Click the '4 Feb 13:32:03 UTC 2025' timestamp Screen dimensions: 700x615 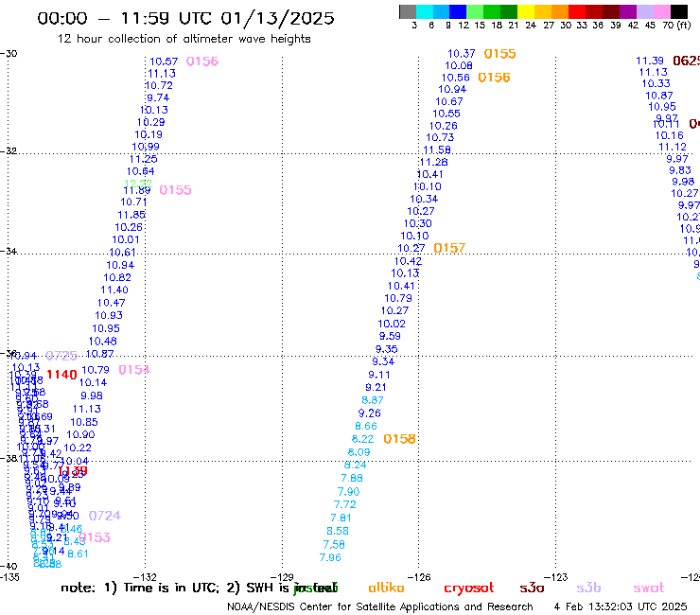[x=621, y=606]
